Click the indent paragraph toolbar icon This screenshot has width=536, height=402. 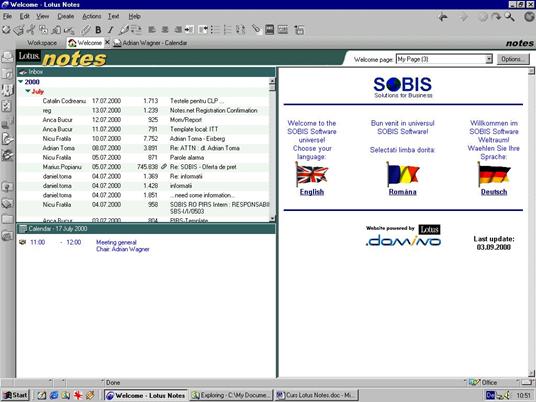(189, 30)
